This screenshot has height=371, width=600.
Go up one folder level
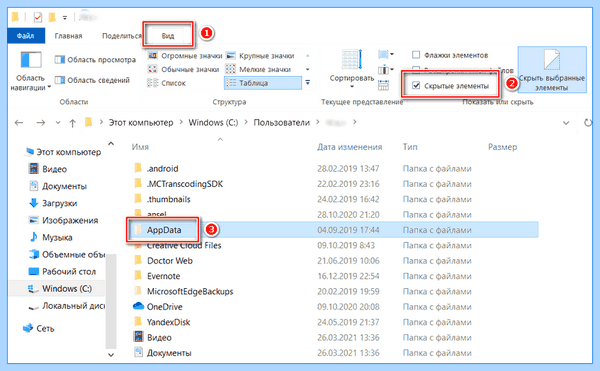tap(72, 123)
